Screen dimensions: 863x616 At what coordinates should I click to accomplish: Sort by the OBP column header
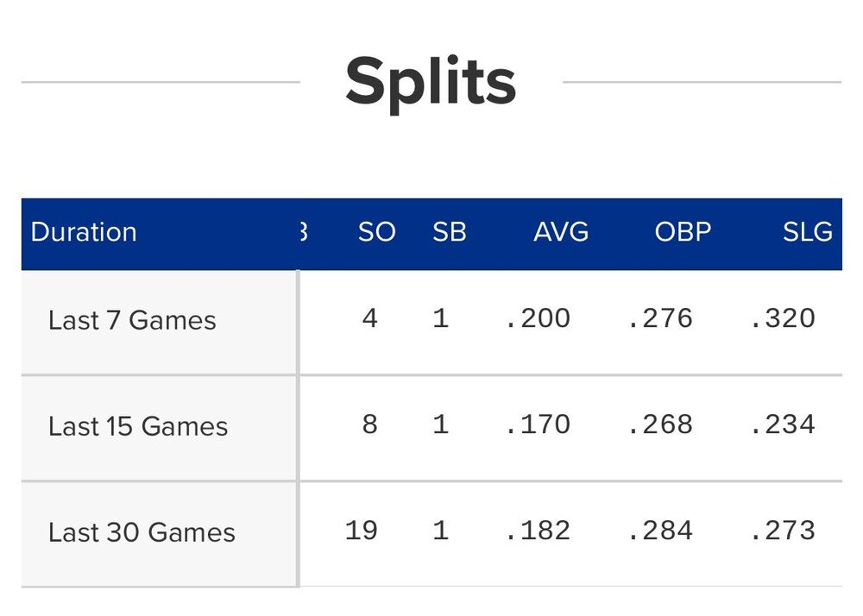(683, 232)
